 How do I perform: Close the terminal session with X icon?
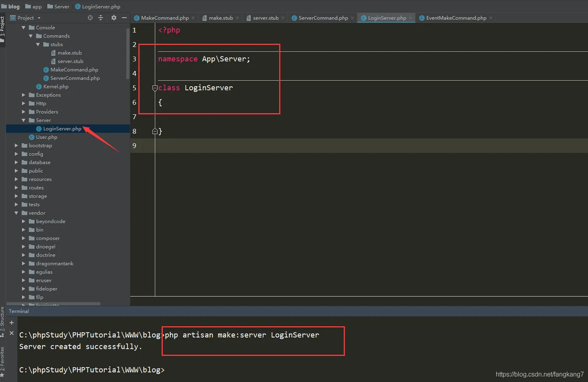point(12,333)
